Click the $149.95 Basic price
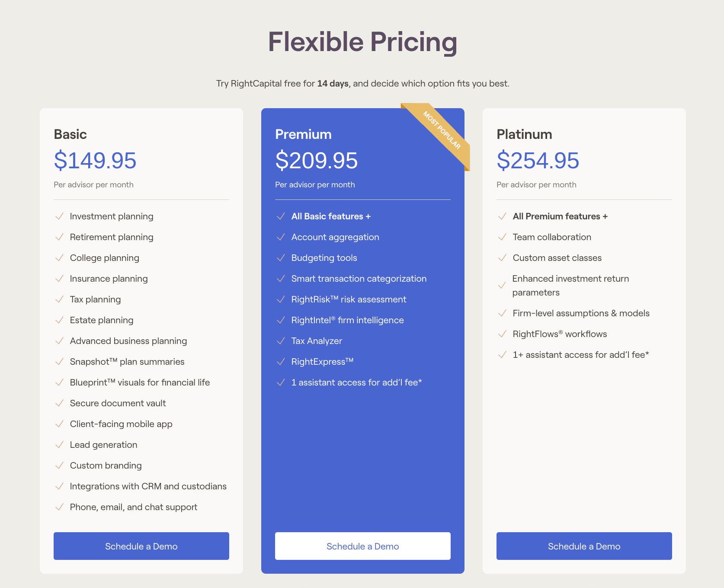This screenshot has width=724, height=588. click(x=95, y=161)
